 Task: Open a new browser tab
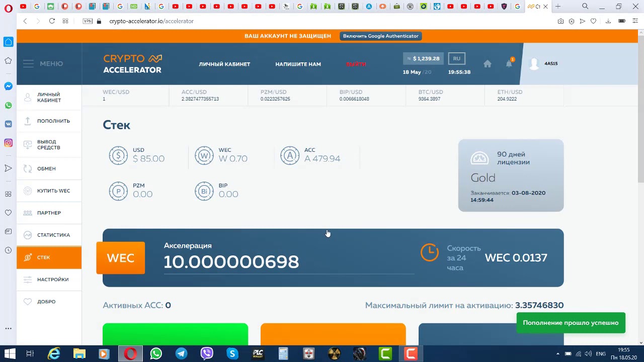point(558,7)
